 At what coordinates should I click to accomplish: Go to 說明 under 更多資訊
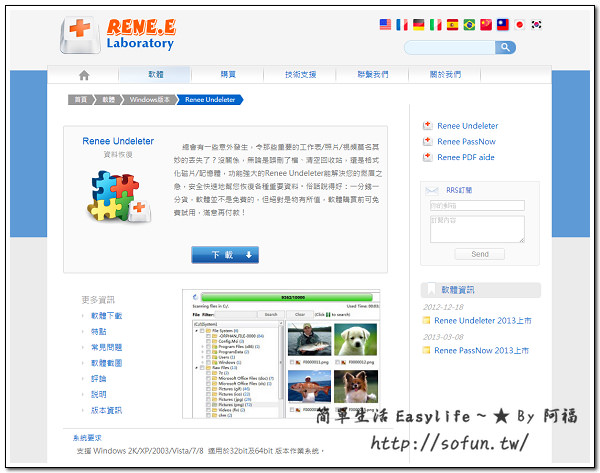98,394
